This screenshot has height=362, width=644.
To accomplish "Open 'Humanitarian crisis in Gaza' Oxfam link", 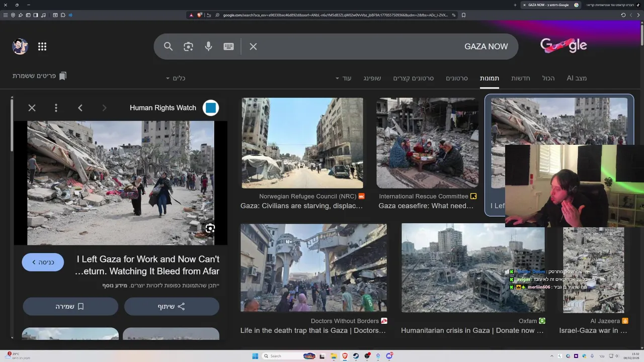I will (x=472, y=330).
